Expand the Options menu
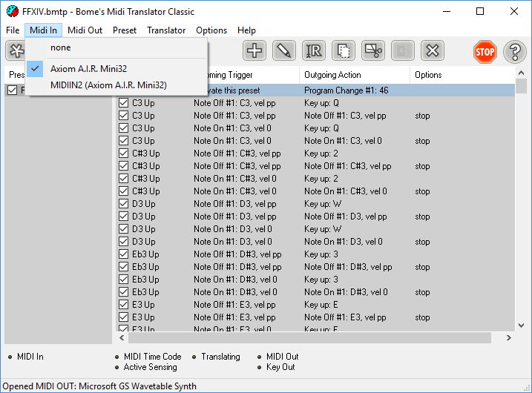532x393 pixels. point(211,30)
